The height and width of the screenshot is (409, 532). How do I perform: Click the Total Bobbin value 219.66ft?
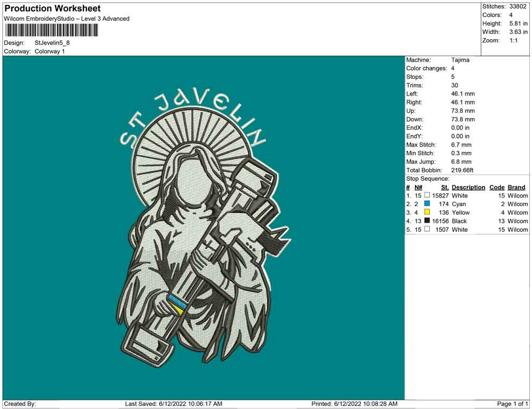(462, 170)
